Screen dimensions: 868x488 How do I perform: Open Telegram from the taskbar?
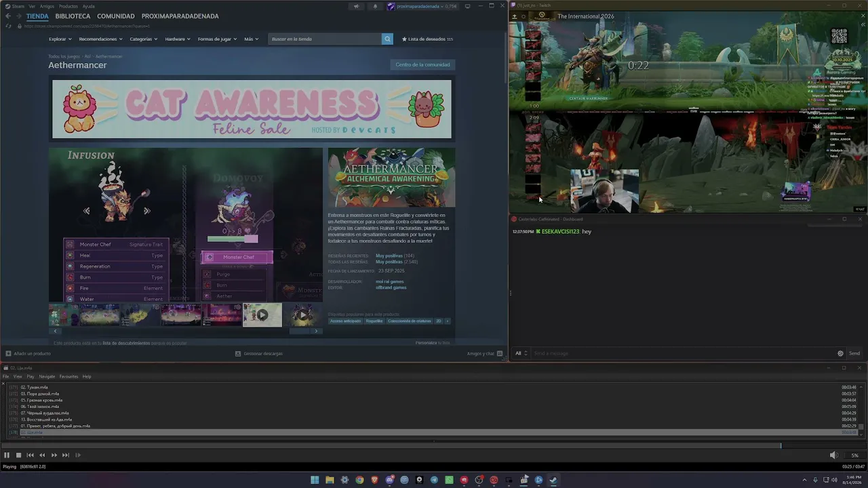pyautogui.click(x=434, y=480)
